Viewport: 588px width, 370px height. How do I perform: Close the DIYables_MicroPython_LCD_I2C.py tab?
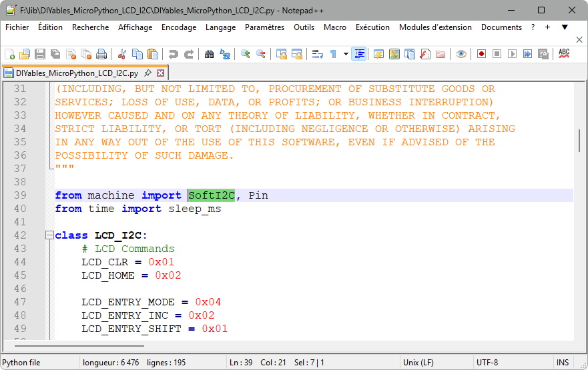tap(160, 73)
